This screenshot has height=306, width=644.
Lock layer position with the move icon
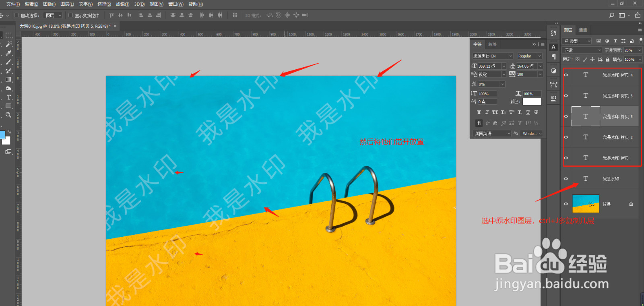pyautogui.click(x=592, y=60)
